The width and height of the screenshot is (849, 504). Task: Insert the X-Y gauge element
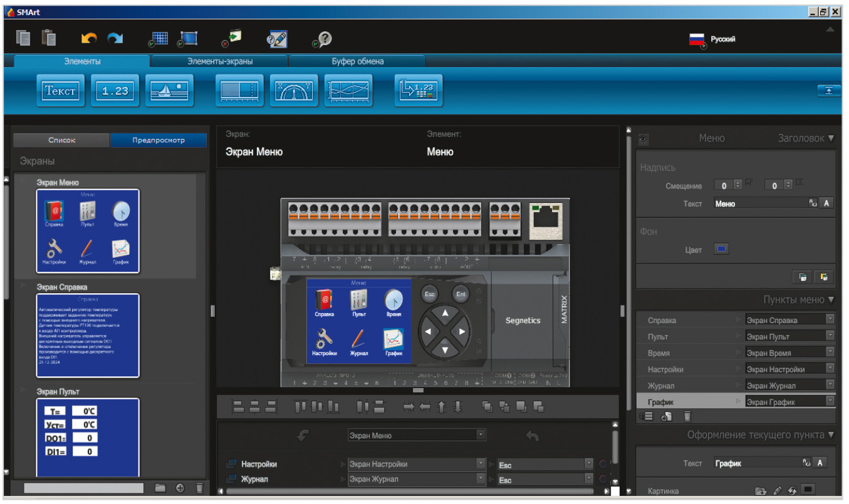point(294,91)
